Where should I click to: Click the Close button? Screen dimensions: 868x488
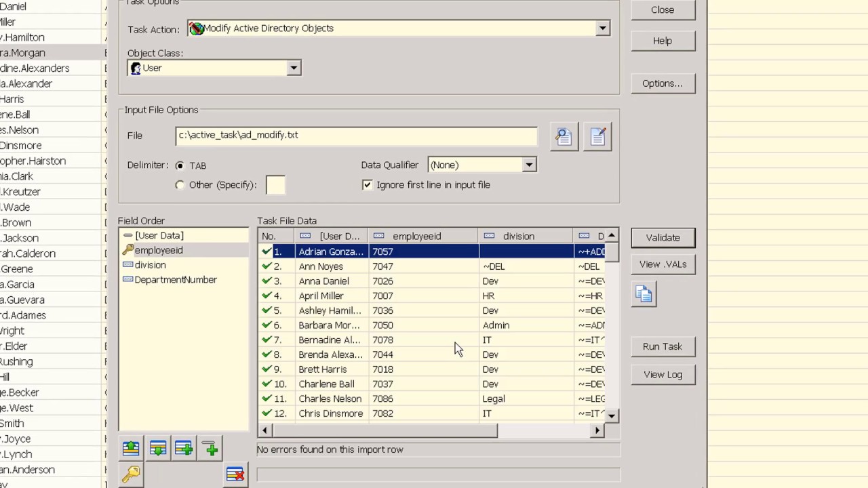click(663, 9)
